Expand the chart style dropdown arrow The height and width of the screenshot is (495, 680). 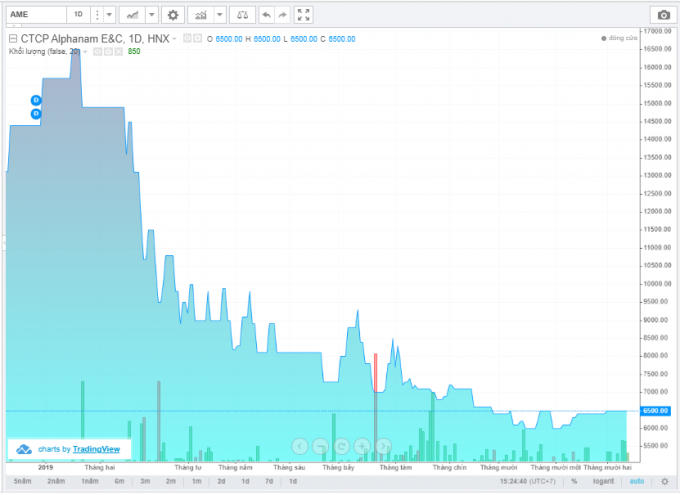(151, 15)
